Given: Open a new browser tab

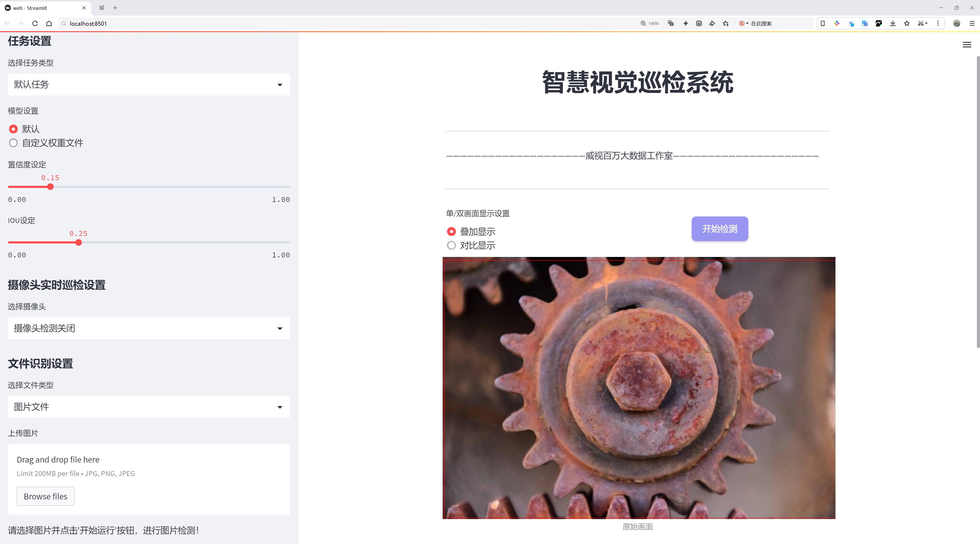Looking at the screenshot, I should [115, 8].
